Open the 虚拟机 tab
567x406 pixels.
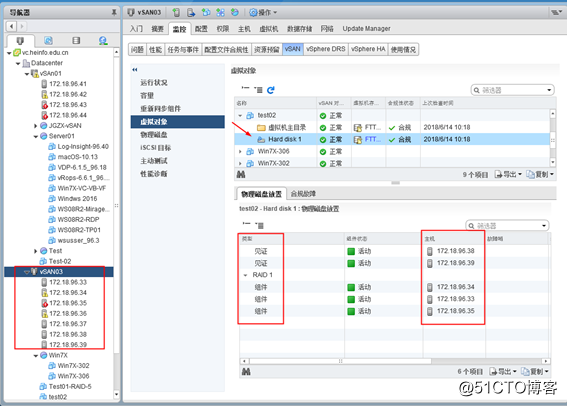(269, 29)
